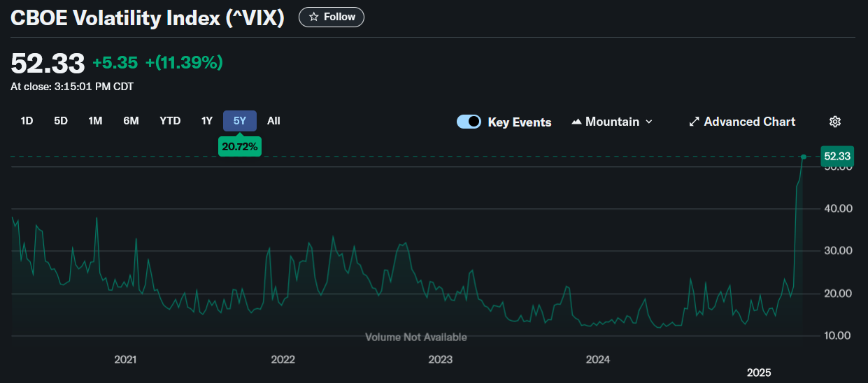Click the 52.33 current price chart label
This screenshot has height=383, width=868.
pyautogui.click(x=837, y=156)
